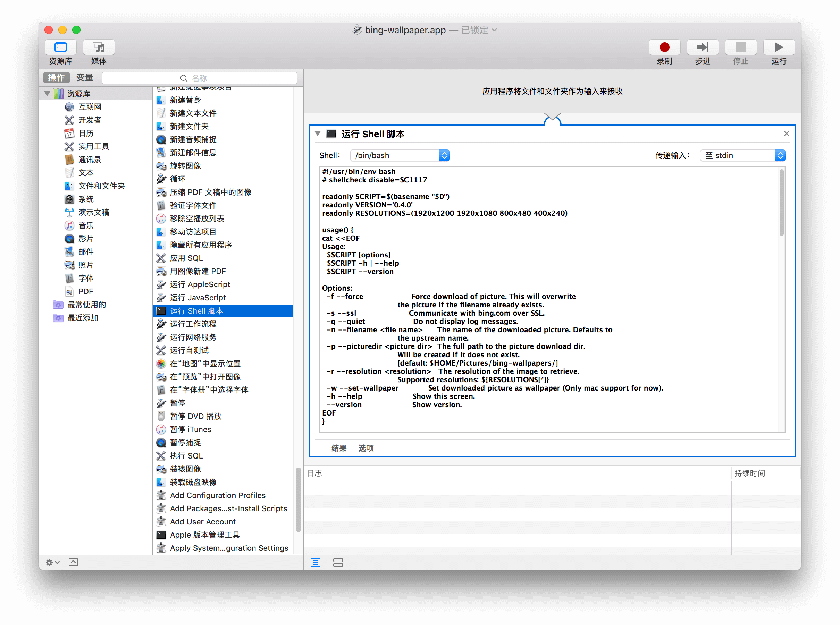The width and height of the screenshot is (840, 625).
Task: Run the workflow with 运行 button
Action: (779, 47)
